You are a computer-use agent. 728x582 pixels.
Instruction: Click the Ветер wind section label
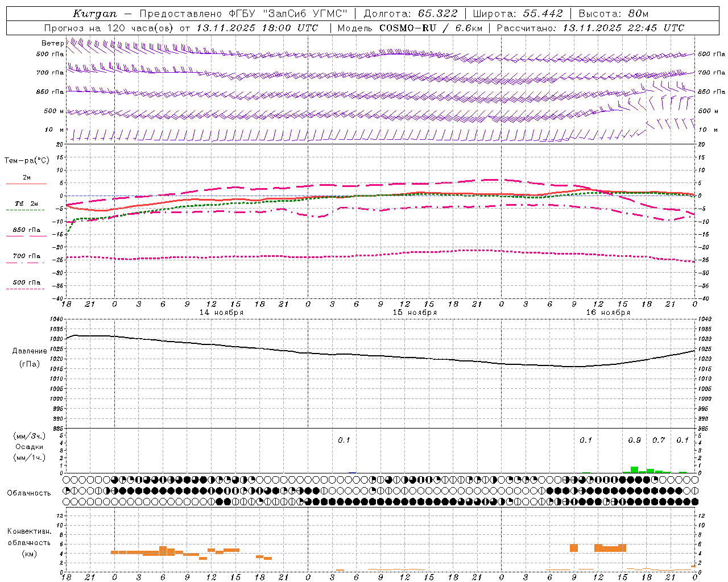(53, 43)
